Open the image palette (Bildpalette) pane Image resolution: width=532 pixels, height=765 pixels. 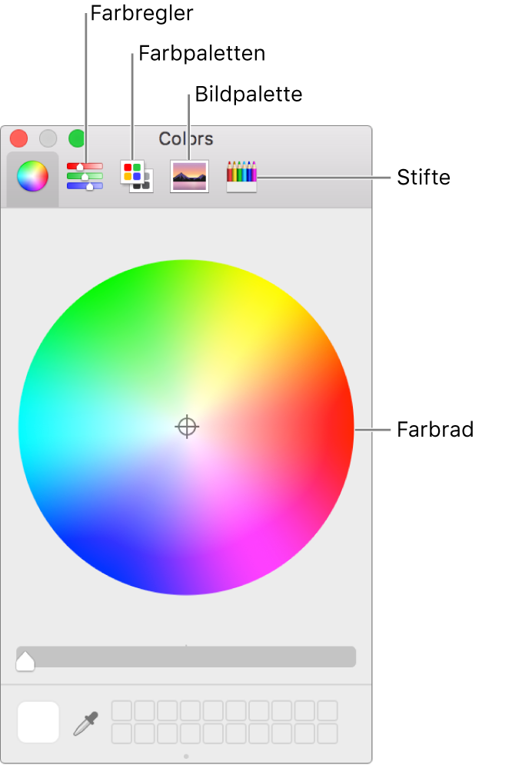click(x=189, y=176)
